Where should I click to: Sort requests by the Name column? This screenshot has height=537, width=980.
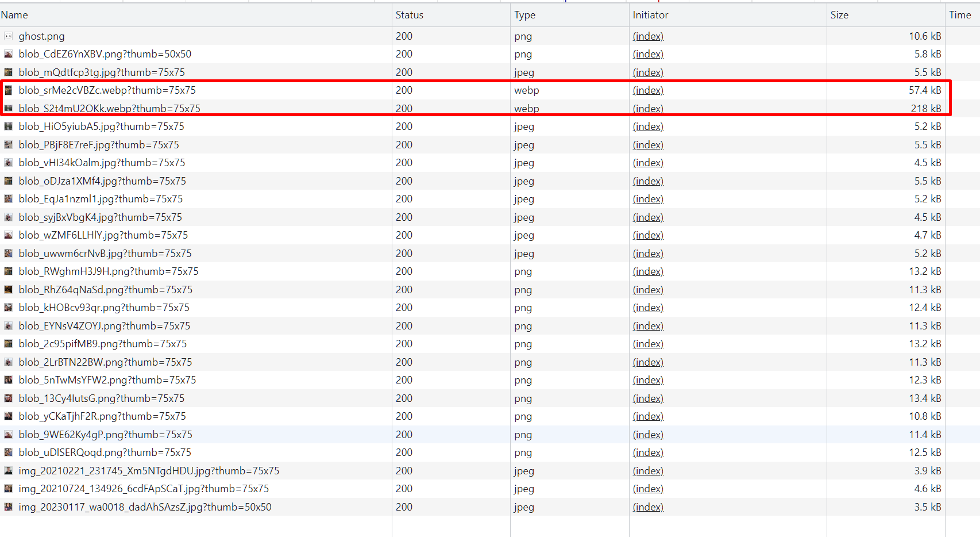tap(14, 15)
